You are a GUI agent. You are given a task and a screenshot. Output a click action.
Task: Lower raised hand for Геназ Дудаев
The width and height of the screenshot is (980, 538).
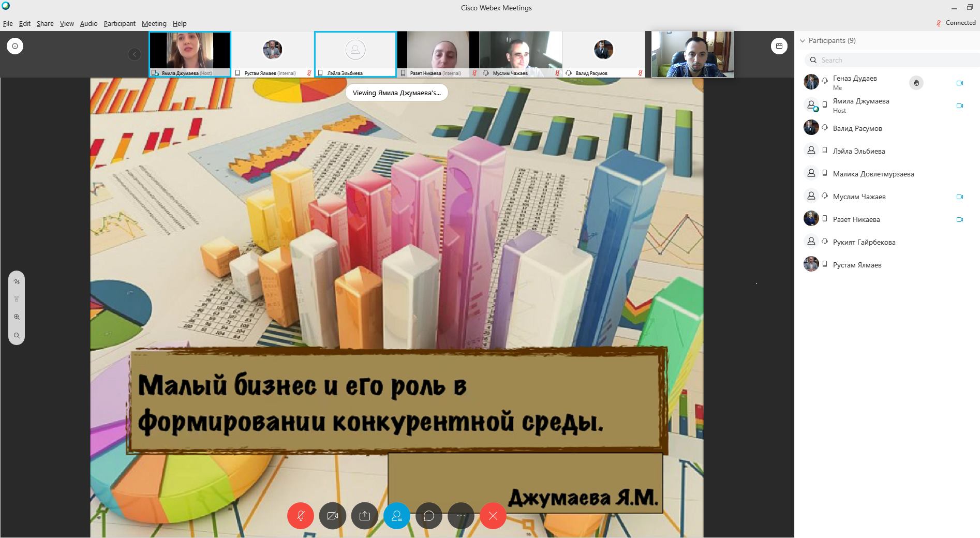916,83
